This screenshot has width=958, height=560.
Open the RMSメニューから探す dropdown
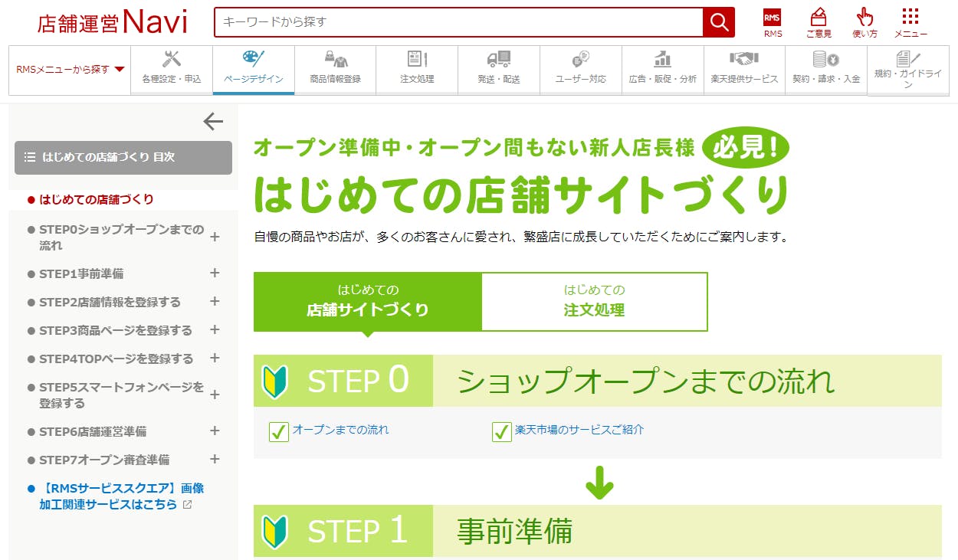[x=70, y=70]
